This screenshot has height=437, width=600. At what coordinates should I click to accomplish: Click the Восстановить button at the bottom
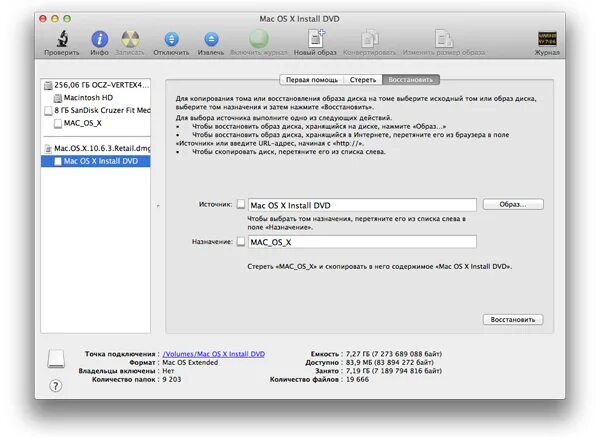point(513,320)
